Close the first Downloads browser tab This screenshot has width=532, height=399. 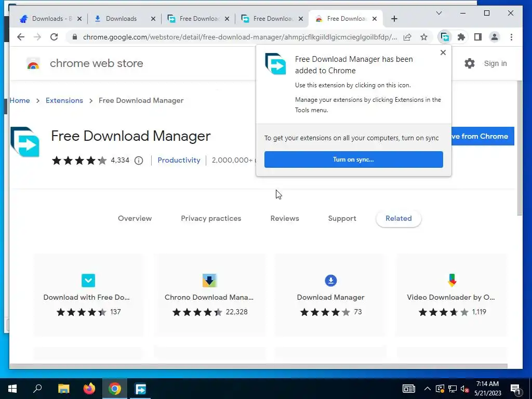[x=79, y=19]
